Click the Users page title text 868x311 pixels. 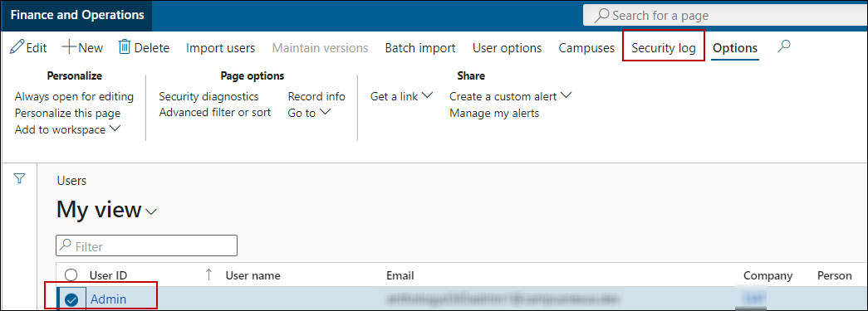tap(72, 181)
